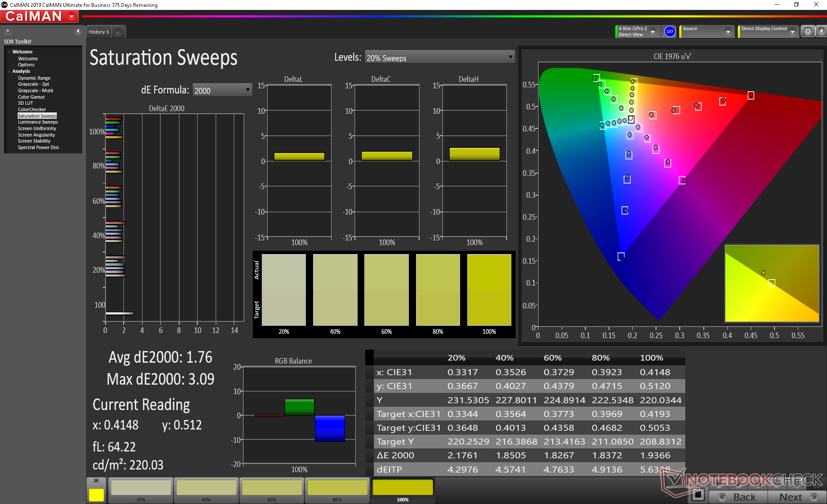Switch to the History 1 tab
This screenshot has width=827, height=504.
point(99,32)
